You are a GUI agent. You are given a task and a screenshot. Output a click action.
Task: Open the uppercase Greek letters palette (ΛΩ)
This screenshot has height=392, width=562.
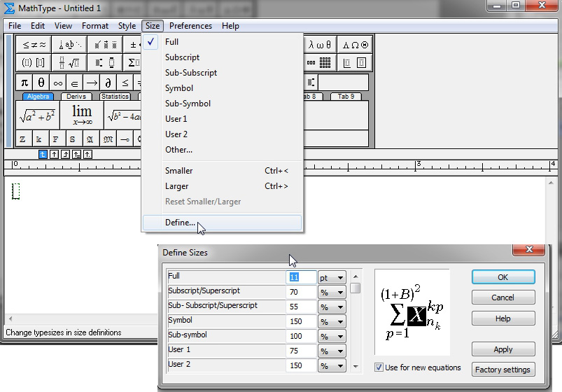[x=355, y=45]
